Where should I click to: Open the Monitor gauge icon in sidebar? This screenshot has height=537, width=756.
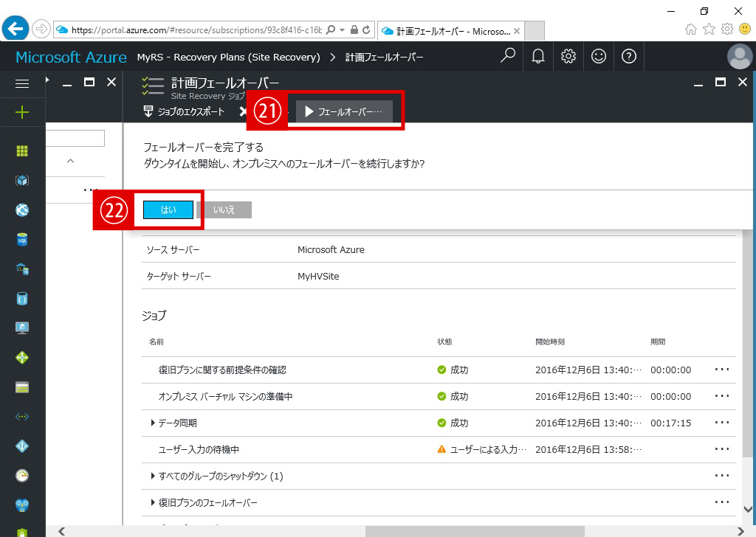(22, 475)
